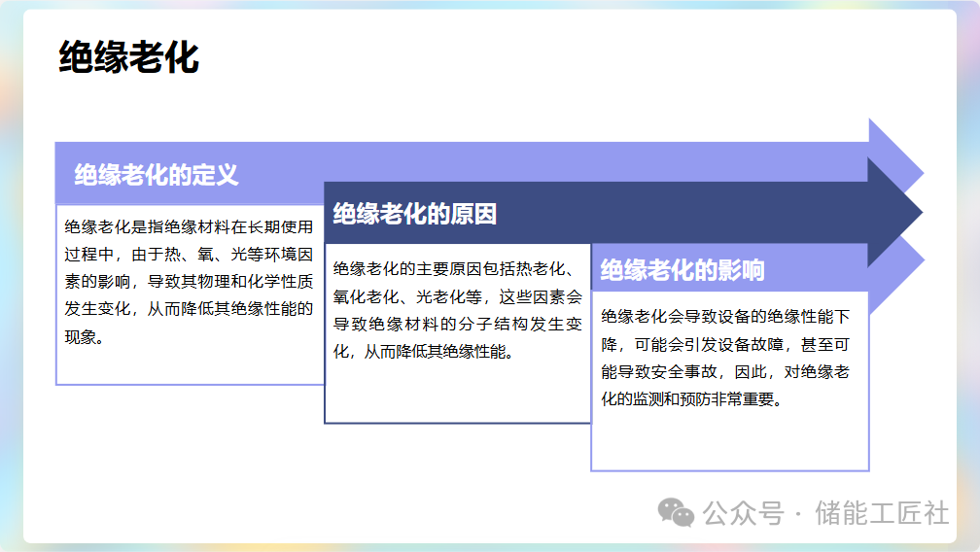Image resolution: width=980 pixels, height=552 pixels.
Task: Click the heading 绝缘老化的影响
Action: [682, 270]
